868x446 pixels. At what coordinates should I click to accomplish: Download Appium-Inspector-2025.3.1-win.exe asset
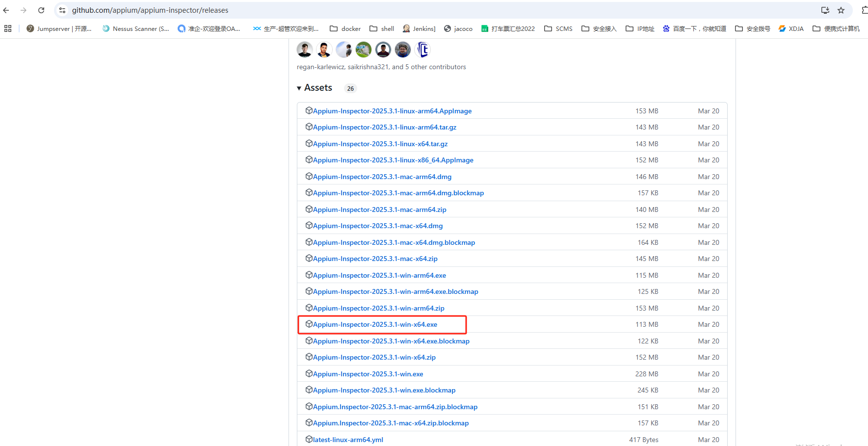coord(368,374)
